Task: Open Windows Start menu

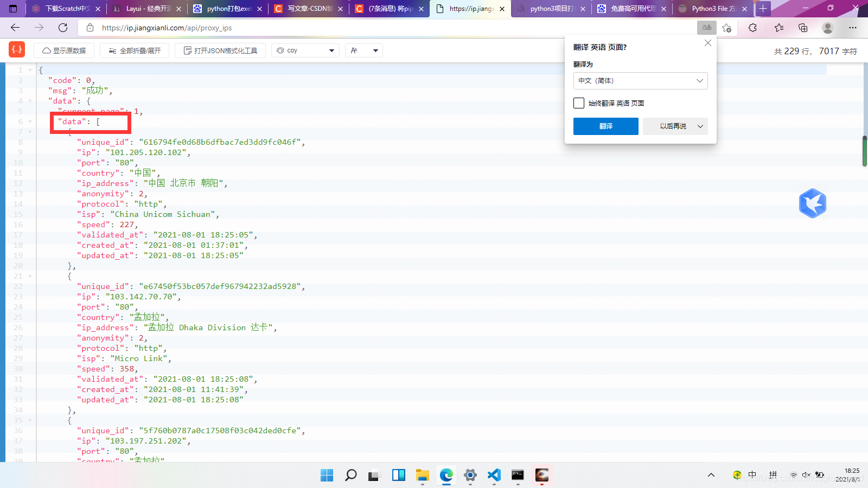Action: [327, 476]
